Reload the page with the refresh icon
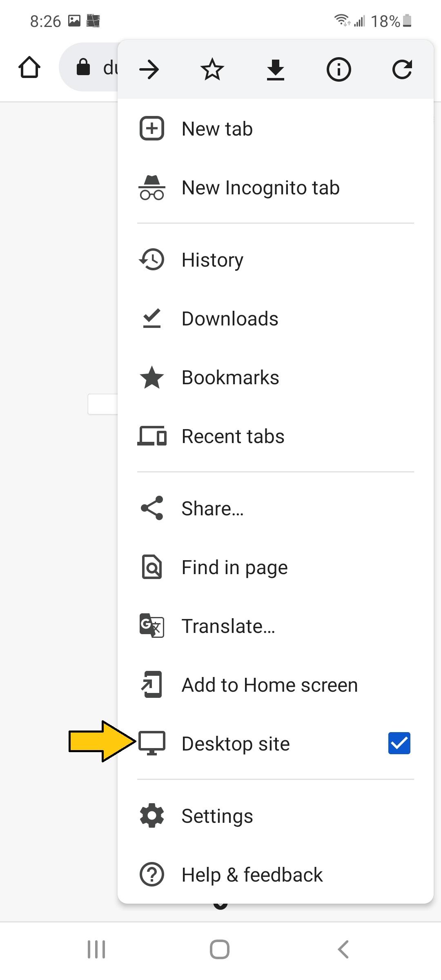The height and width of the screenshot is (980, 441). (401, 69)
